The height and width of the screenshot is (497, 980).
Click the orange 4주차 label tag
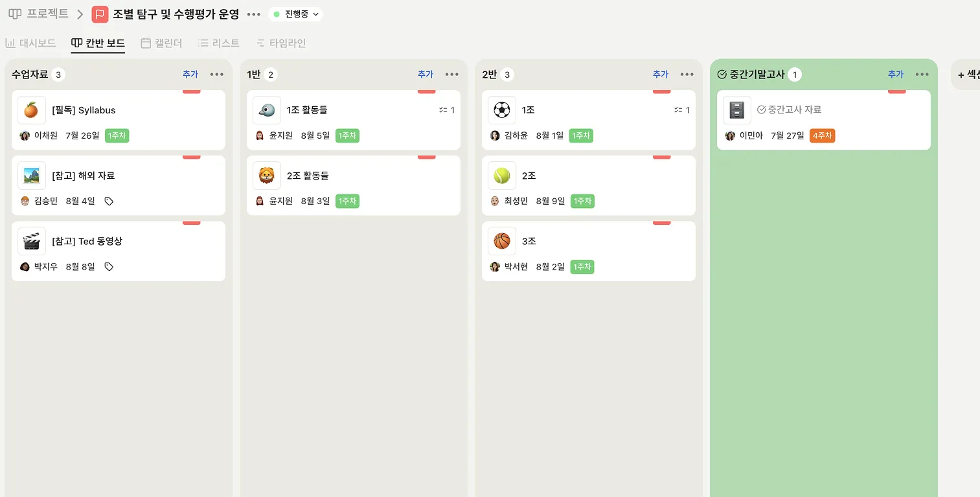coord(822,136)
